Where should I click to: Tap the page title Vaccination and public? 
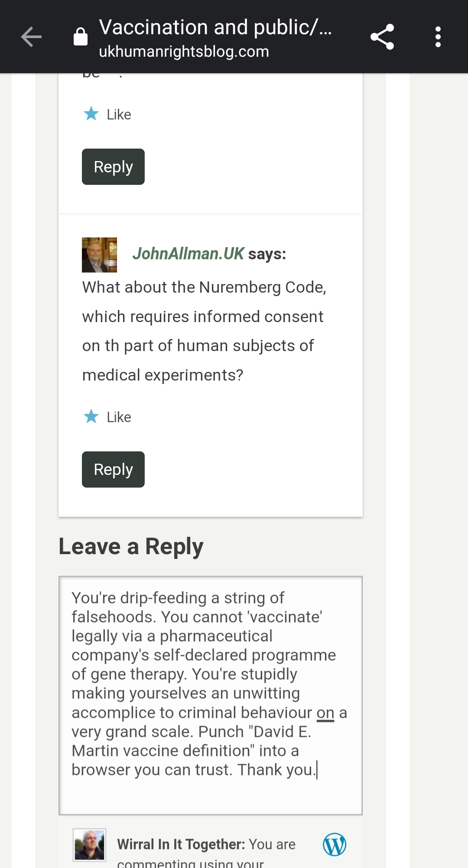coord(215,27)
